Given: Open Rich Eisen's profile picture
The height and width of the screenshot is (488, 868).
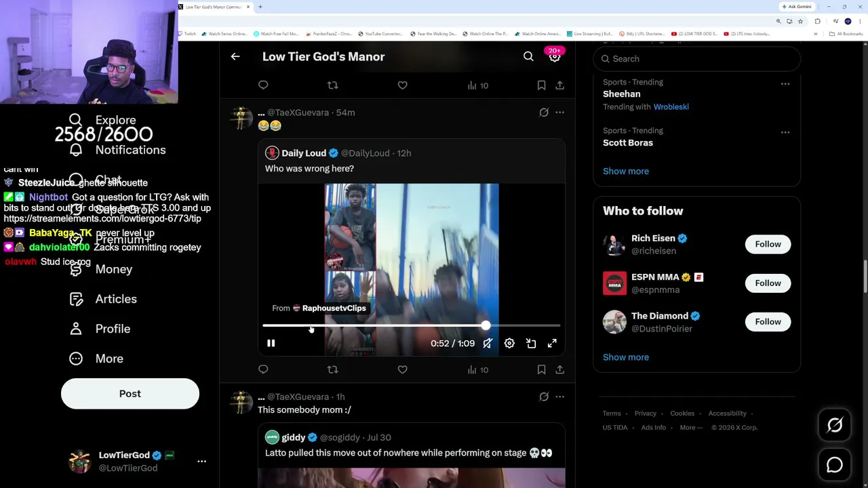Looking at the screenshot, I should (615, 245).
